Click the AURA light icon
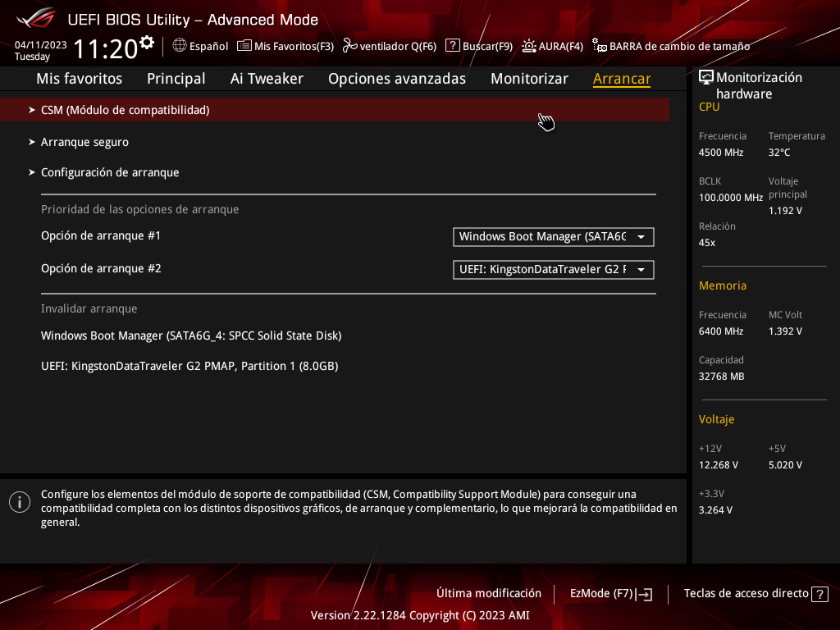The image size is (840, 630). [529, 46]
